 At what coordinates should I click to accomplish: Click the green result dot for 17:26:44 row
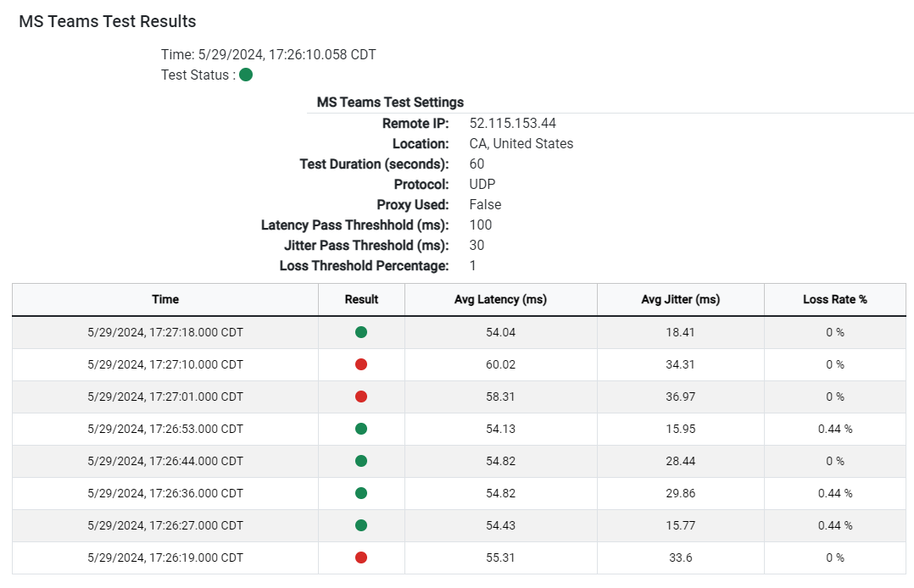(361, 461)
